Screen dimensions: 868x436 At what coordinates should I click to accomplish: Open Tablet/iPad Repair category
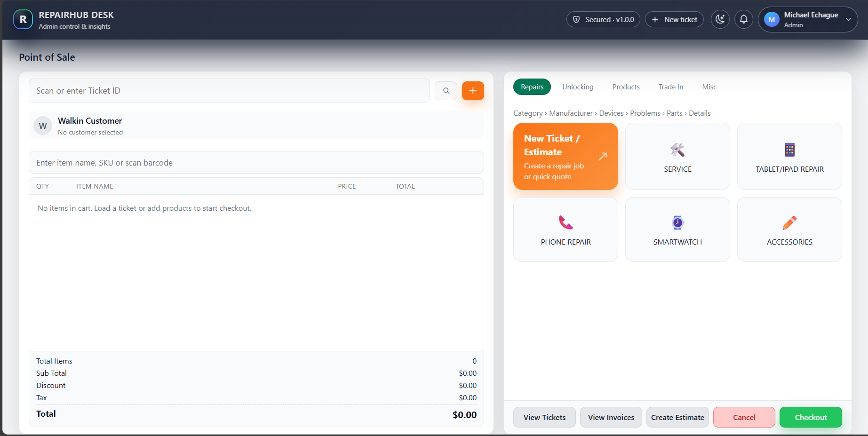tap(789, 156)
